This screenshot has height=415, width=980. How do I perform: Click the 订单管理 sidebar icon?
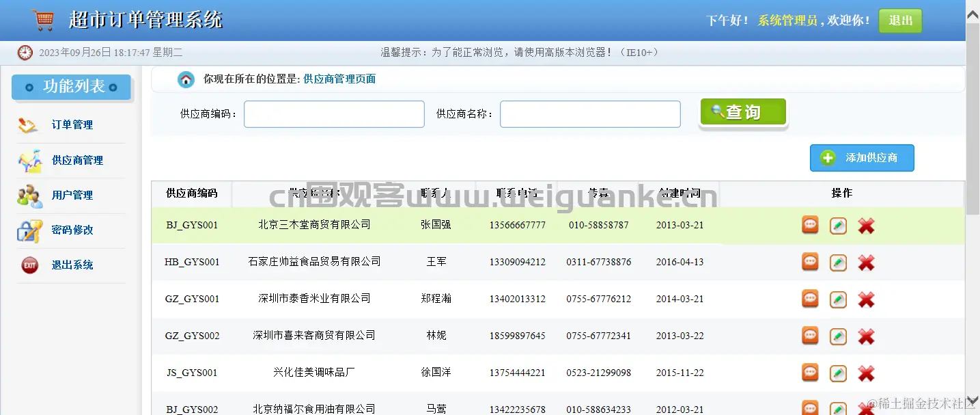click(x=29, y=125)
